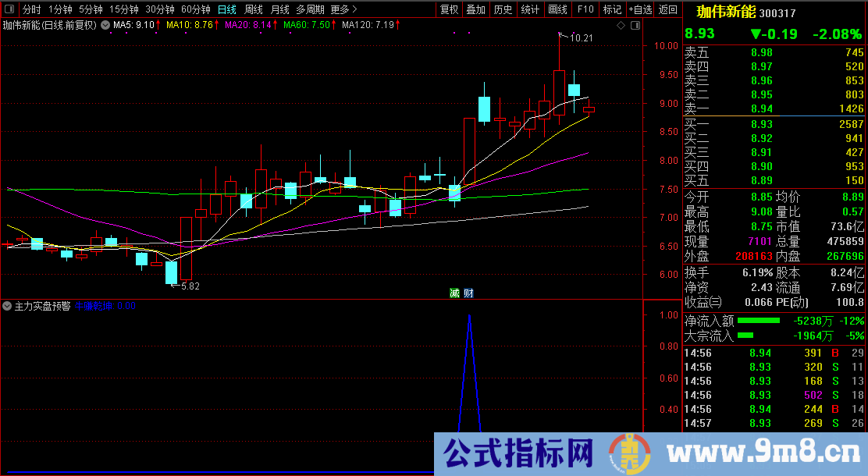Viewport: 868px width, 476px height.
Task: Click the diamond marker icon above the chart
Action: [x=621, y=25]
